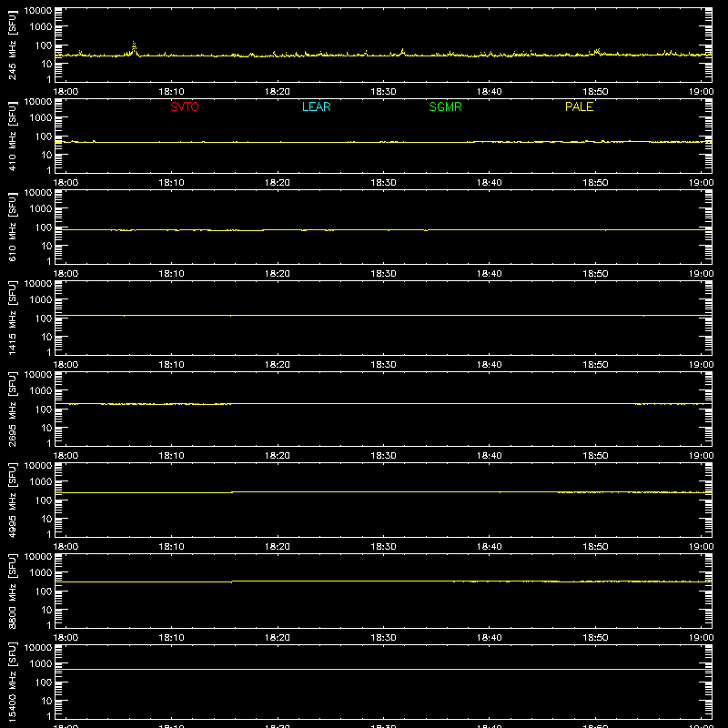Click the 1000 tick label of the 15400 MHz panel
The width and height of the screenshot is (728, 728).
(41, 664)
